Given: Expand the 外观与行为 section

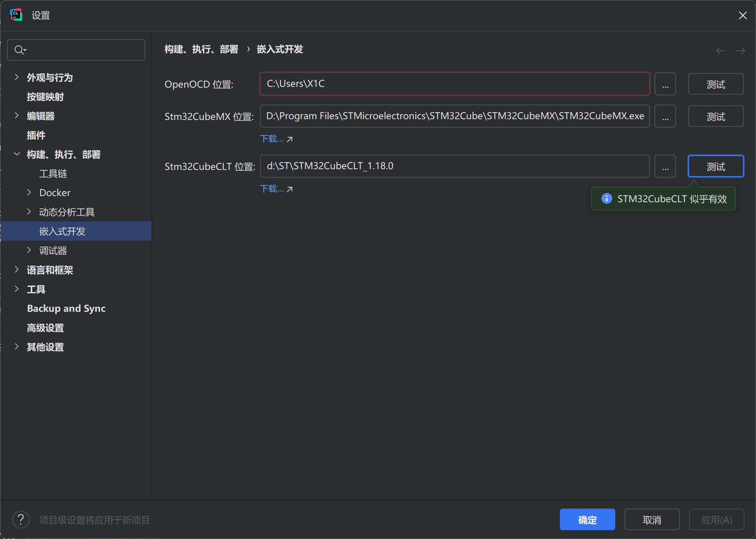Looking at the screenshot, I should pyautogui.click(x=17, y=77).
